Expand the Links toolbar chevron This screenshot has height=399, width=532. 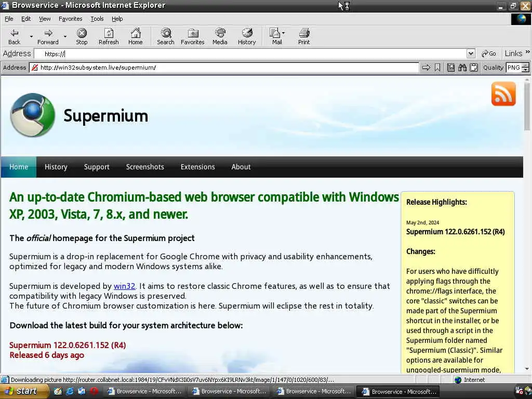pos(528,52)
